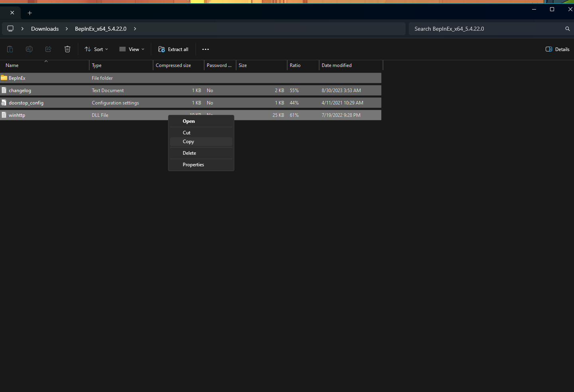Click the "25 KB" size of winhttp
The image size is (574, 392).
coord(278,115)
